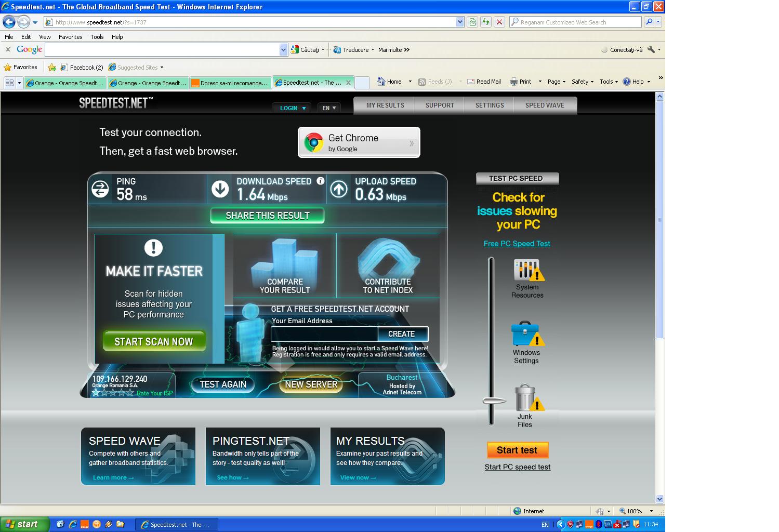Image resolution: width=779 pixels, height=532 pixels.
Task: Open the Page menu dropdown
Action: pos(557,82)
